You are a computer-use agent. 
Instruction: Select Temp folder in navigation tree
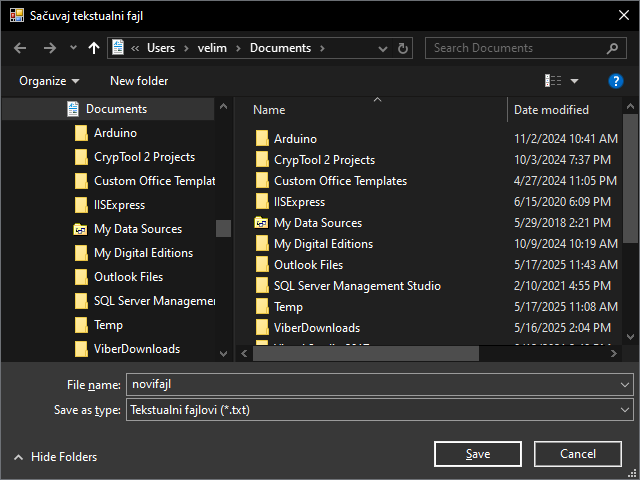tap(108, 325)
